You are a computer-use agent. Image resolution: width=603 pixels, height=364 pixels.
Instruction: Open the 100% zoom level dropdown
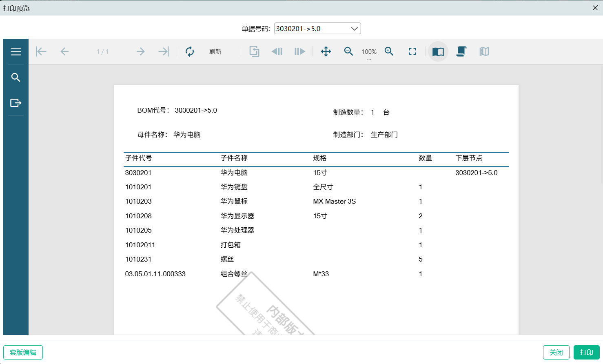point(369,52)
